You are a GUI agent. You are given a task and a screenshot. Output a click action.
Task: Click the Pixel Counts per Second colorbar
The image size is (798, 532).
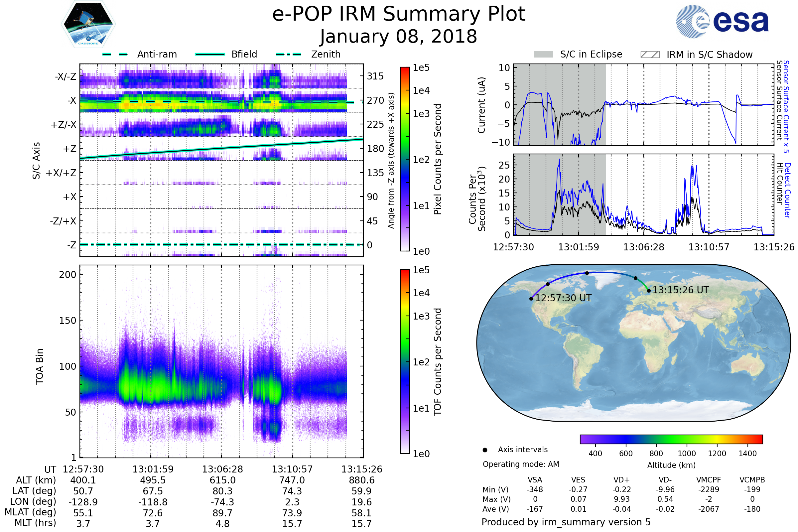click(x=405, y=159)
